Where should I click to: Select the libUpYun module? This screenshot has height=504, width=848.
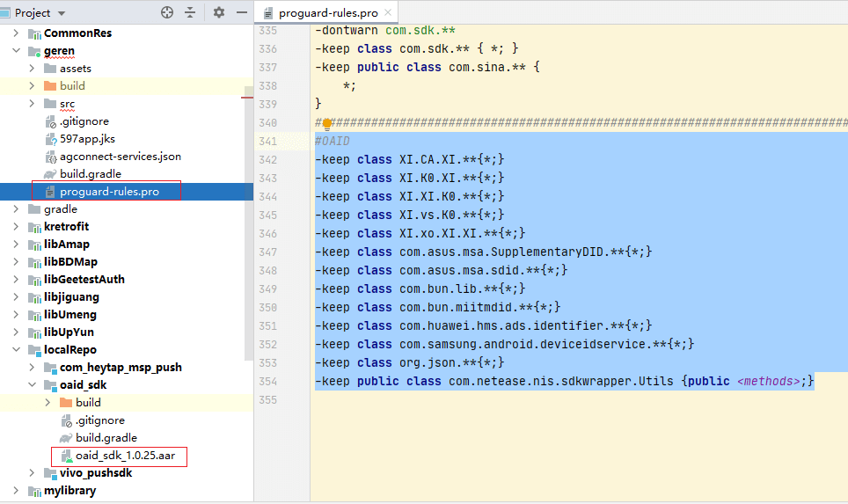click(x=69, y=332)
